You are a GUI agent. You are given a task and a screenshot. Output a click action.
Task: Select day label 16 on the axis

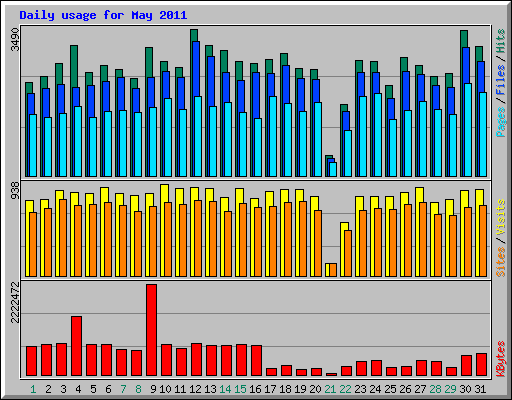(255, 389)
